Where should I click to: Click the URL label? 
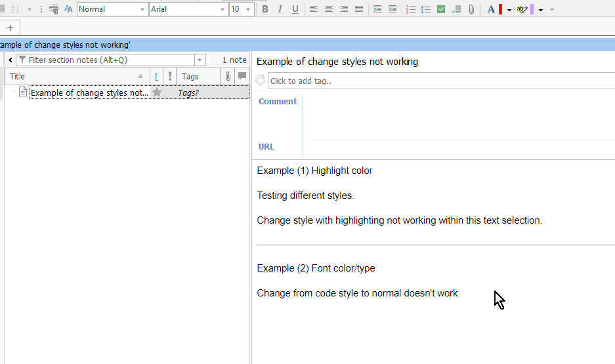[266, 146]
